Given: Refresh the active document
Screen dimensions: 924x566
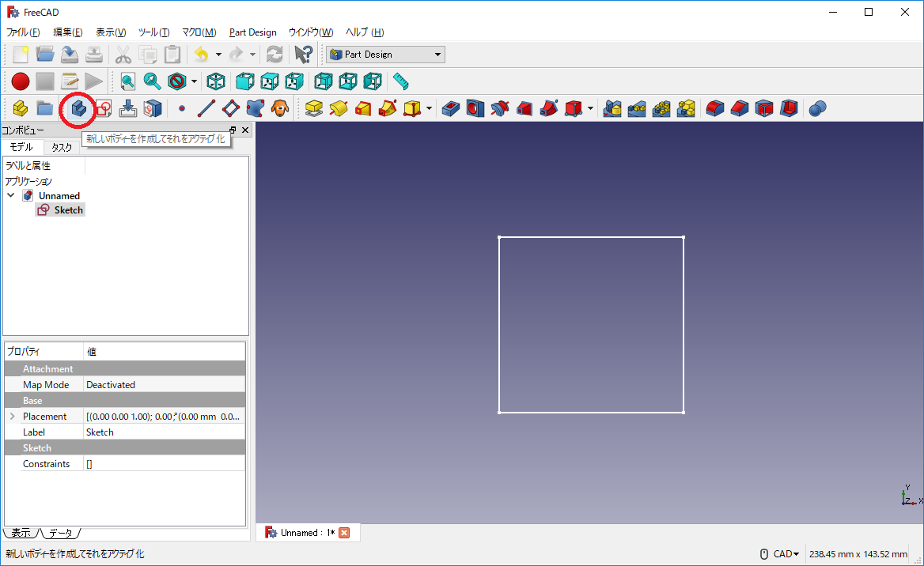Looking at the screenshot, I should pos(275,55).
